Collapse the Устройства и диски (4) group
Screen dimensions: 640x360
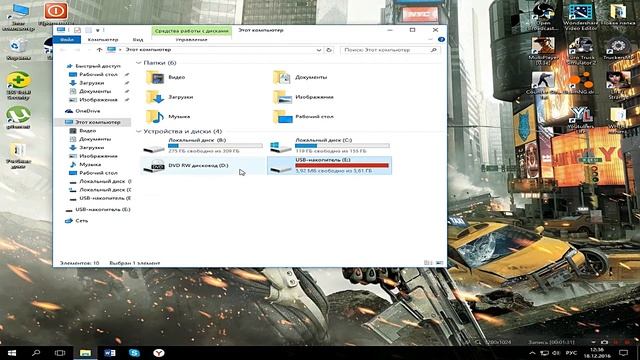tap(138, 131)
